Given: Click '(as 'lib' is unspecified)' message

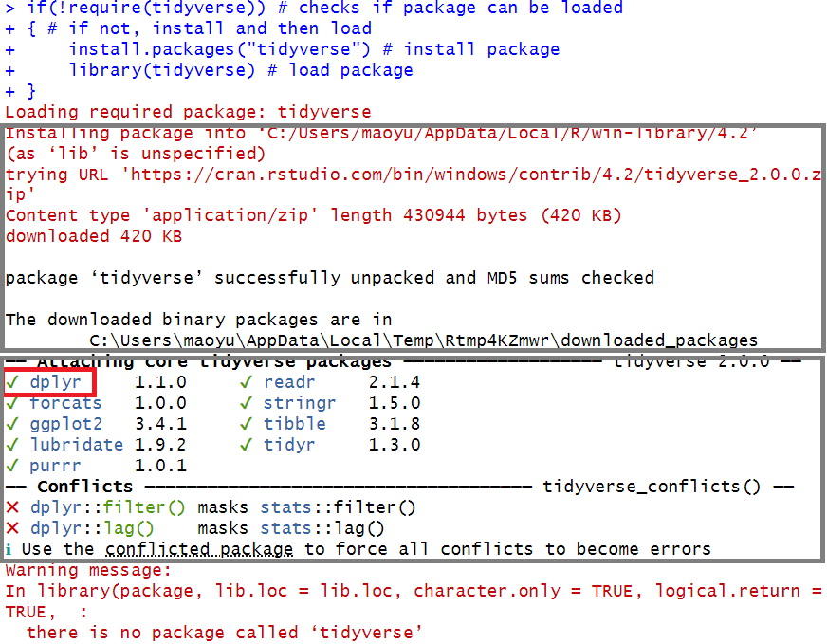Looking at the screenshot, I should pos(135,154).
